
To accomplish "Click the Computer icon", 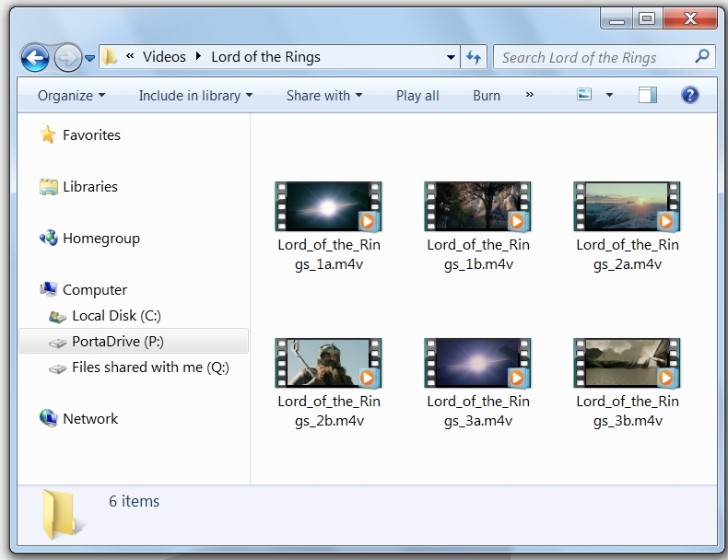I will tap(48, 289).
